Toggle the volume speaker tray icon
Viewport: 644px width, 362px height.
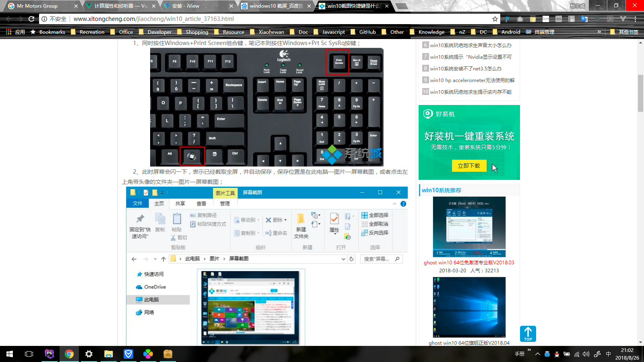pyautogui.click(x=586, y=354)
